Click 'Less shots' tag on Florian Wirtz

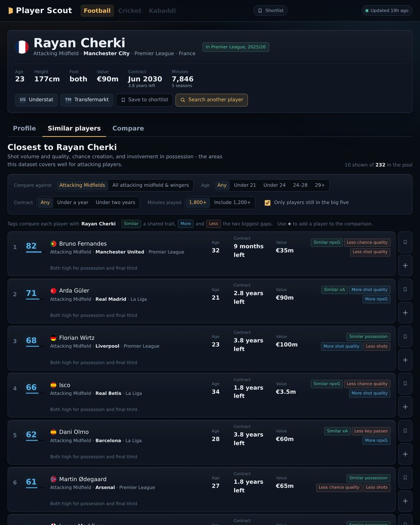coord(377,346)
